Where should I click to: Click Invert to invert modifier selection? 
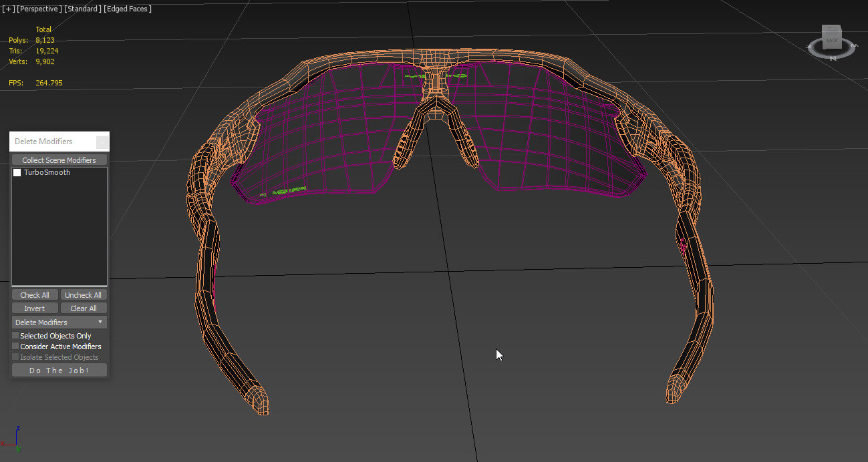pos(35,308)
